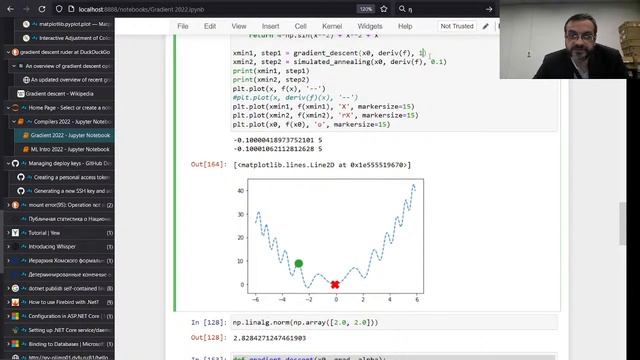Image resolution: width=640 pixels, height=360 pixels.
Task: Click the Wikipedia favicon on Gradient descent tab
Action: click(x=20, y=94)
